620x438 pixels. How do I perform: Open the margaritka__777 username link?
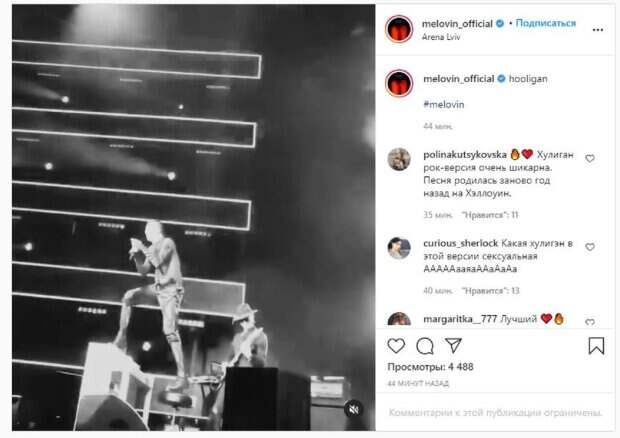[x=460, y=319]
